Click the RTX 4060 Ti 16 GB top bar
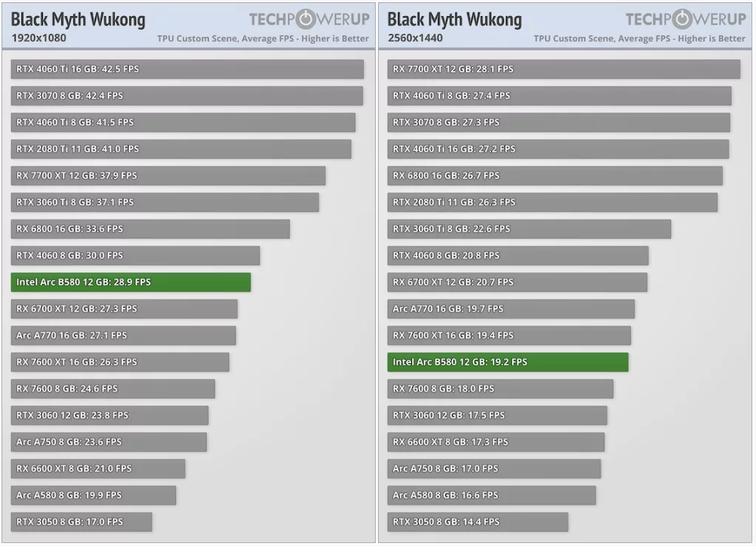 (185, 69)
